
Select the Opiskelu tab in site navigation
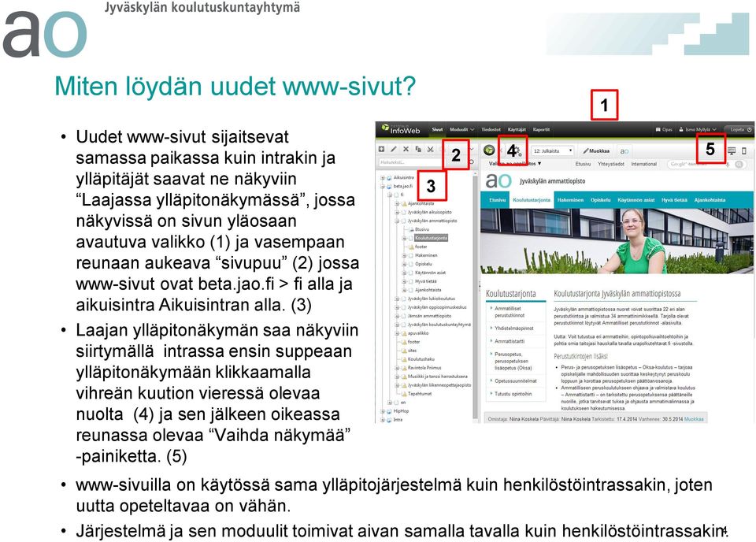601,200
